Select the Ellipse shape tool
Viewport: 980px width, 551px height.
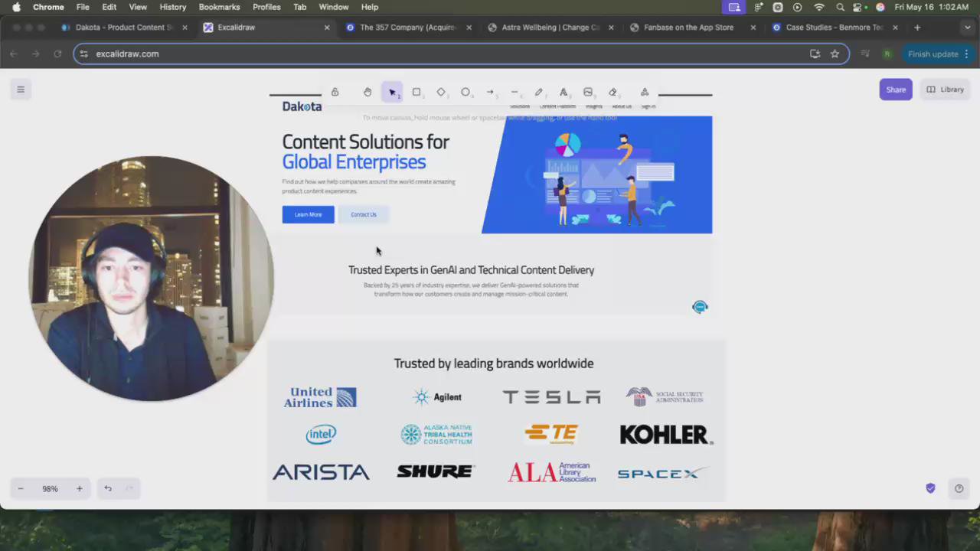click(x=465, y=92)
